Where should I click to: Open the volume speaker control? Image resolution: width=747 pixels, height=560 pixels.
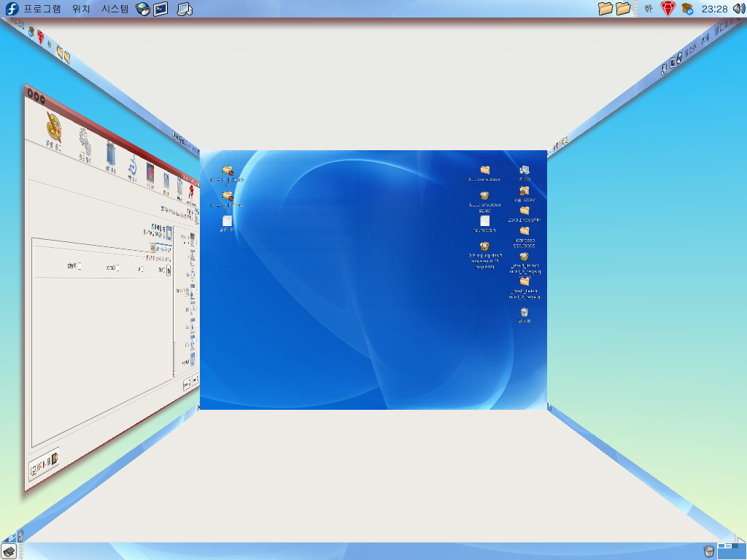tap(739, 9)
